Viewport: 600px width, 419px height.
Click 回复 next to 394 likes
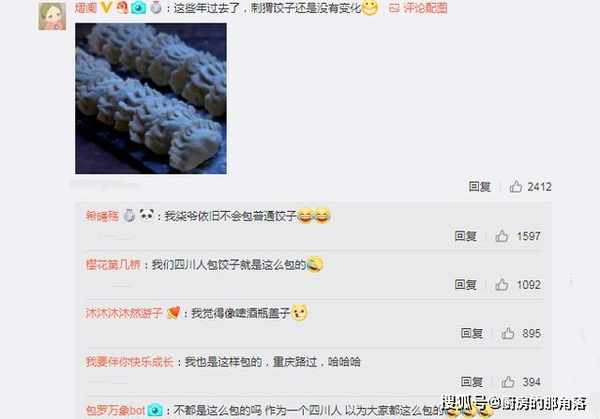471,382
